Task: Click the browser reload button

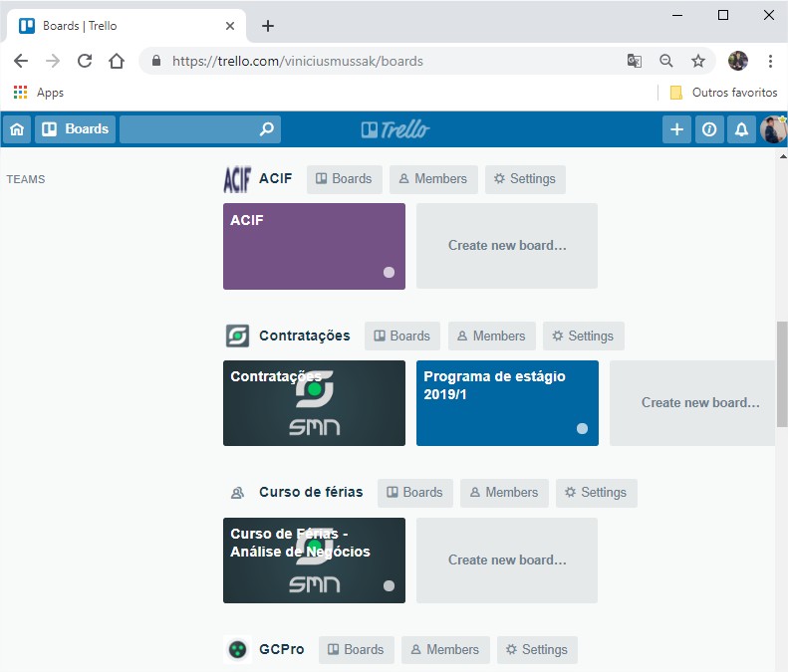Action: pos(85,61)
